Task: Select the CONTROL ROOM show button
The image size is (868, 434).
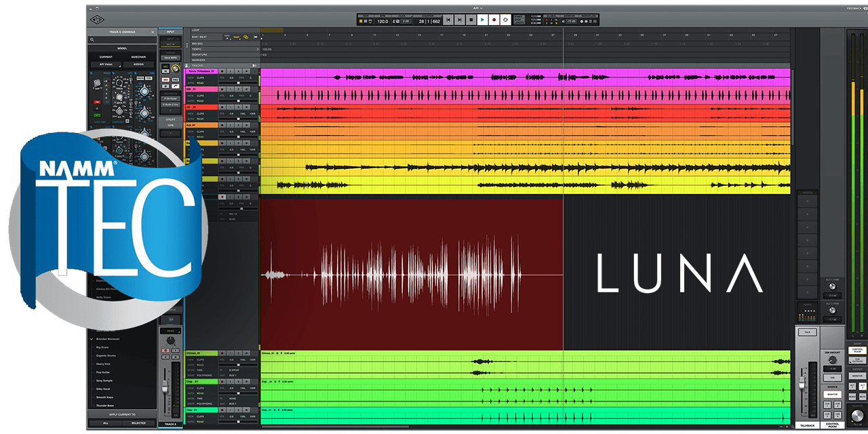Action: click(857, 351)
